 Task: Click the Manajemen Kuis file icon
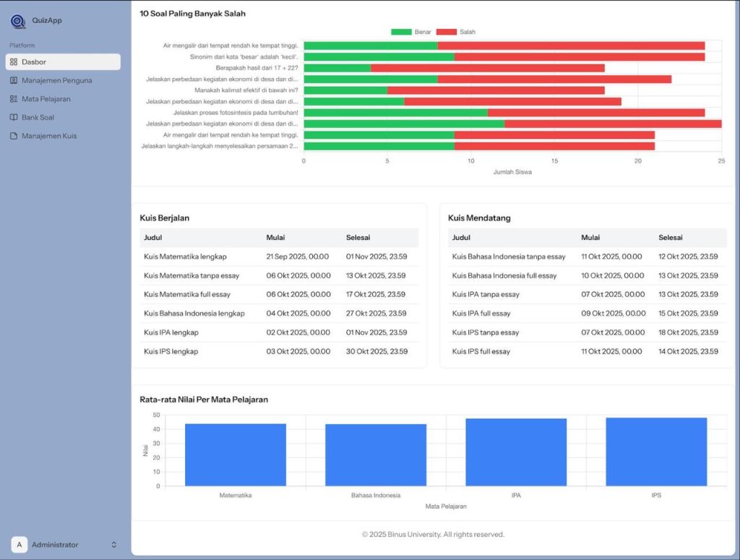click(14, 136)
